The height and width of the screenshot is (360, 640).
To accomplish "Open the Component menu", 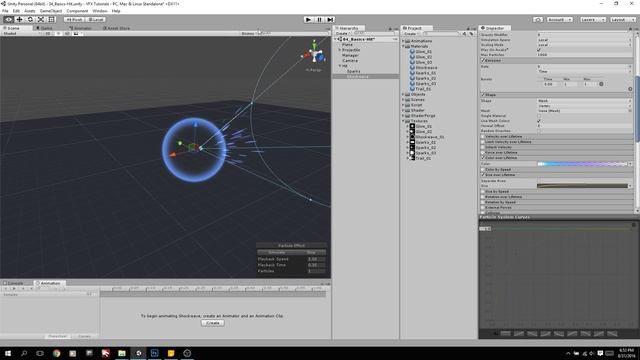I will click(77, 11).
